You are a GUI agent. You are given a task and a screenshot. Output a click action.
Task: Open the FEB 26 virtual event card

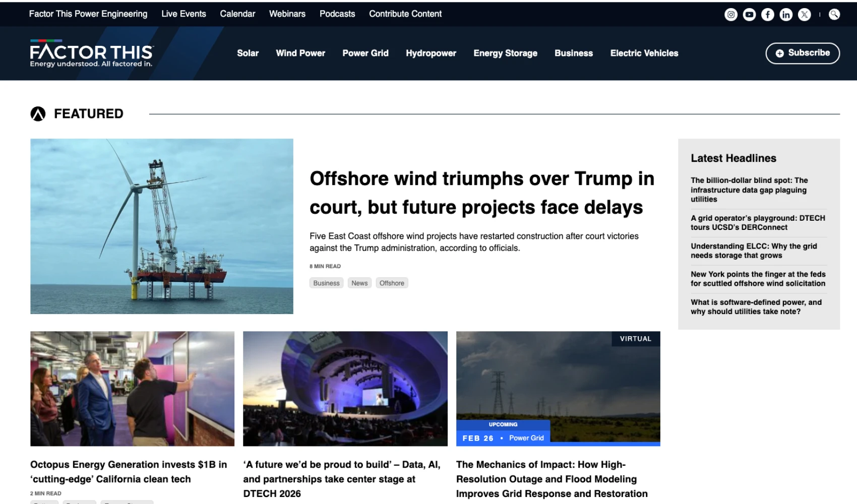(558, 388)
